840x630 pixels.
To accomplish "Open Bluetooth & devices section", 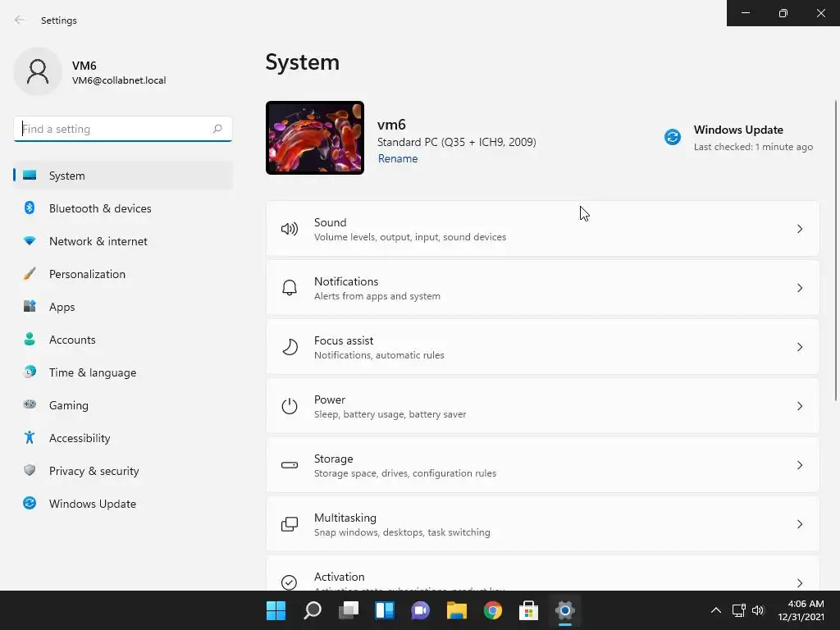I will tap(100, 208).
